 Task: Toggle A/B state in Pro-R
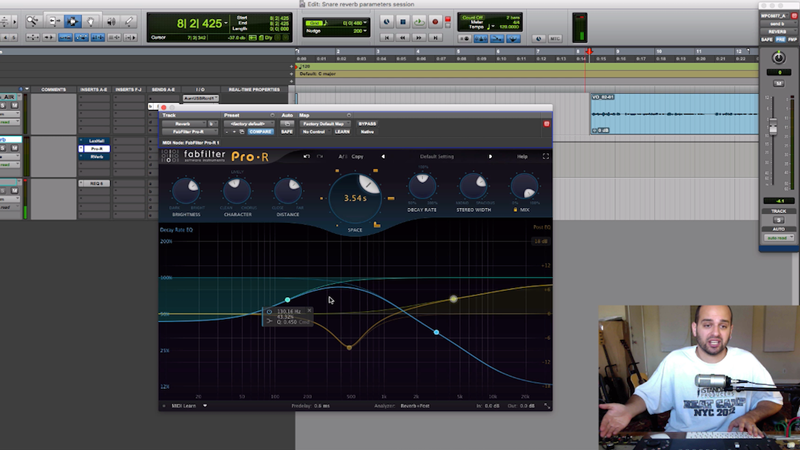[342, 157]
